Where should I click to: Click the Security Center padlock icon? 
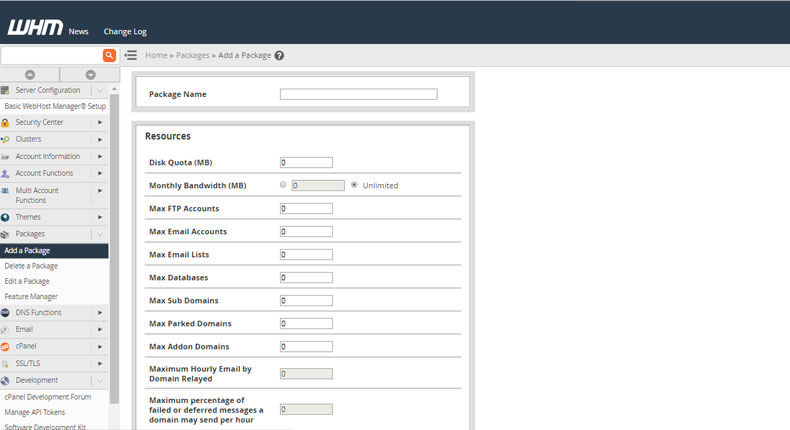click(x=6, y=123)
